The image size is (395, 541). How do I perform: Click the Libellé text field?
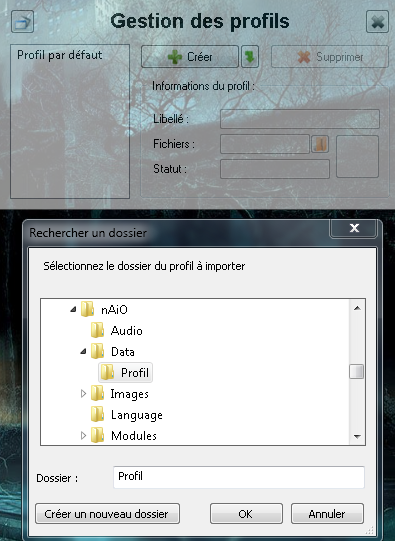(x=300, y=119)
